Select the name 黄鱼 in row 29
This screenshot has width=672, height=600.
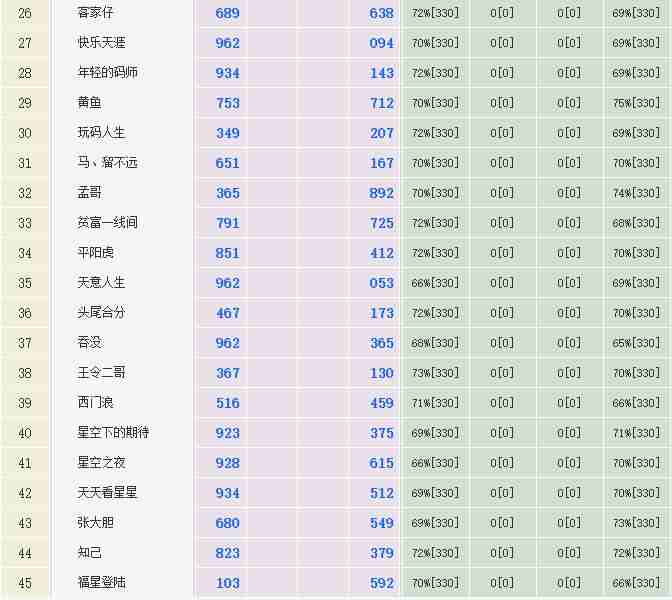tap(89, 103)
